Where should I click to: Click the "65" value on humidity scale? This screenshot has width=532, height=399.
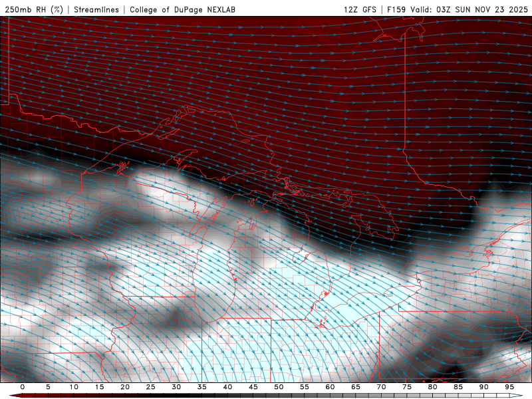click(x=356, y=387)
